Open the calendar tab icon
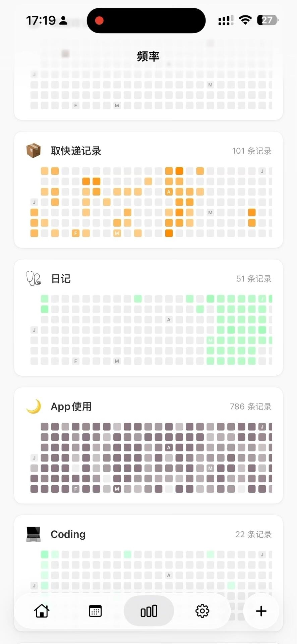 click(95, 611)
